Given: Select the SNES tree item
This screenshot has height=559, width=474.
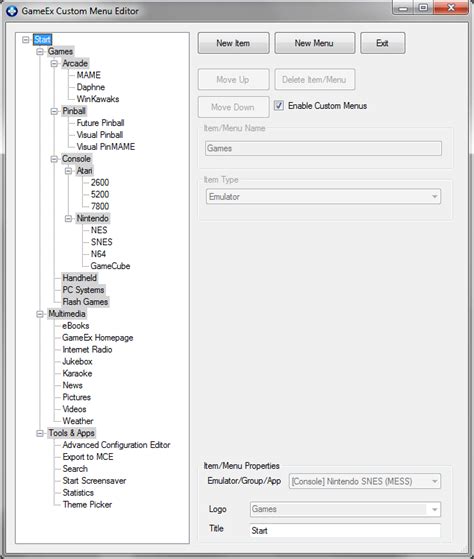Looking at the screenshot, I should pyautogui.click(x=102, y=242).
